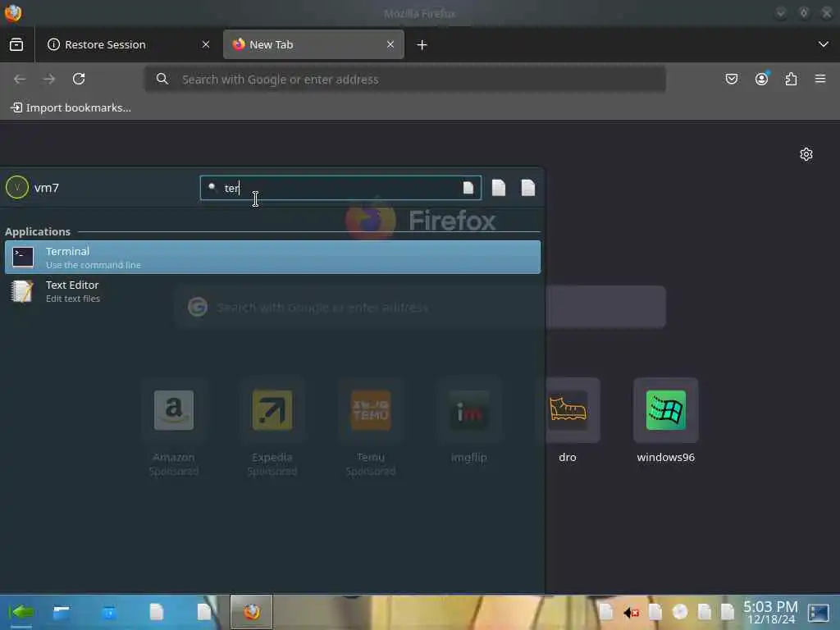This screenshot has width=840, height=630.
Task: Click the show desktop icon in taskbar
Action: (818, 612)
